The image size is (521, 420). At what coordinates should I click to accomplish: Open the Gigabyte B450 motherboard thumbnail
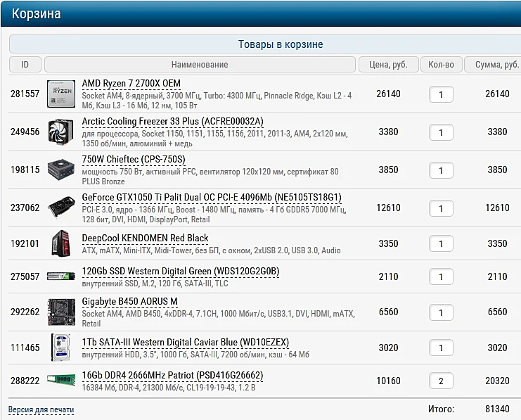click(61, 312)
